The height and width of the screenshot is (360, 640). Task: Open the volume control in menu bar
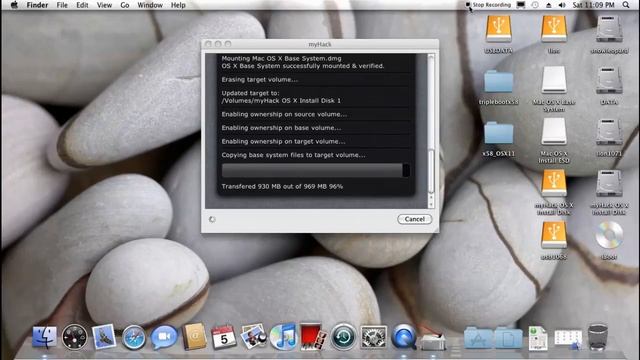pos(562,5)
